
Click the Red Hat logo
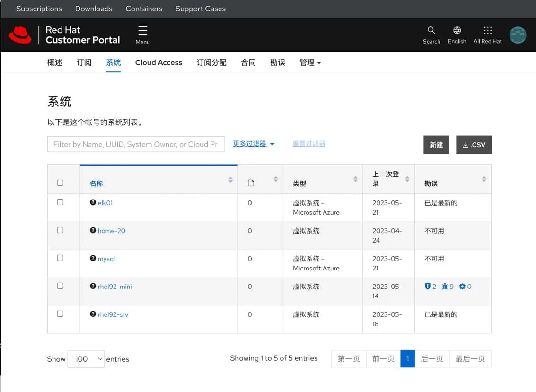click(x=20, y=34)
